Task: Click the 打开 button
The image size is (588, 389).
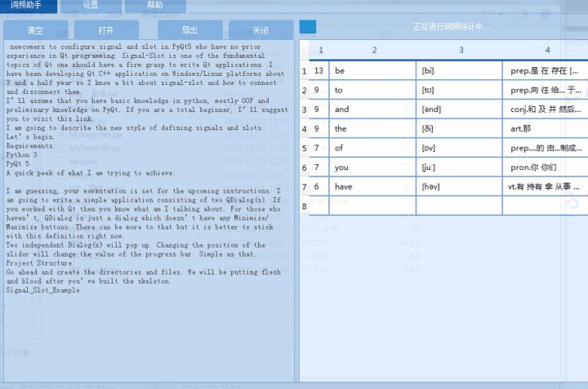Action: coord(106,30)
